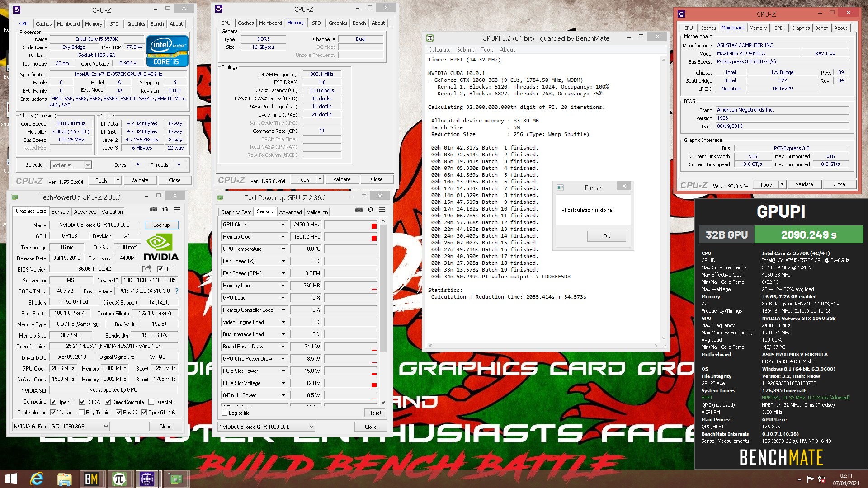Toggle the Vulkan checkbox

click(x=53, y=413)
